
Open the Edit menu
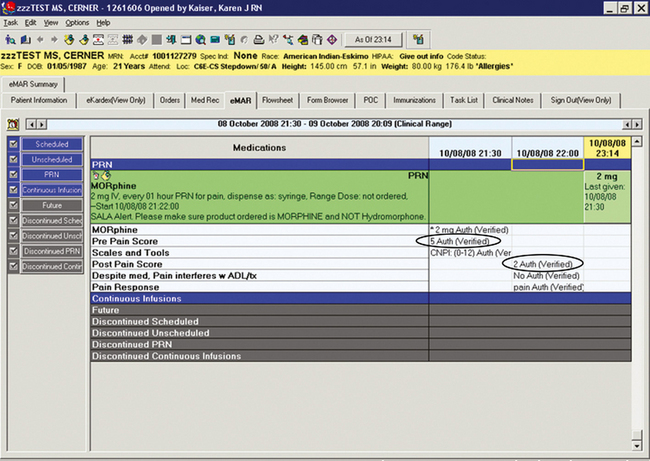(x=30, y=23)
